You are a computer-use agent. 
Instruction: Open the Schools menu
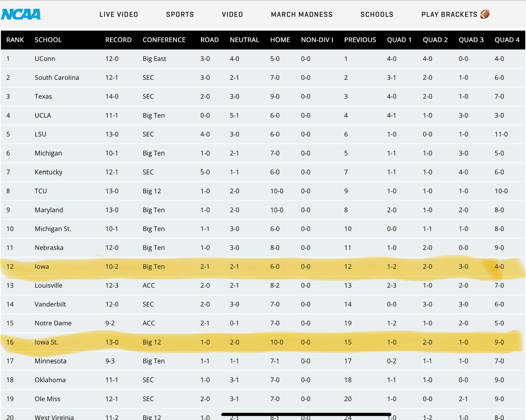click(377, 14)
